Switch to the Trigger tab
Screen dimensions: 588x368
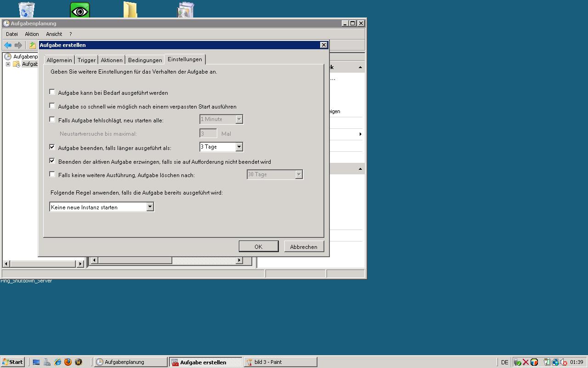pyautogui.click(x=86, y=60)
